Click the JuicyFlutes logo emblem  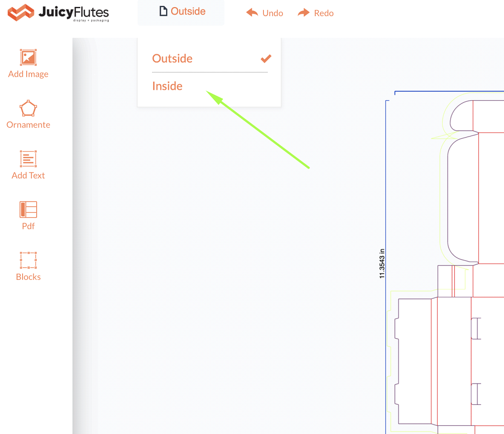tap(20, 13)
